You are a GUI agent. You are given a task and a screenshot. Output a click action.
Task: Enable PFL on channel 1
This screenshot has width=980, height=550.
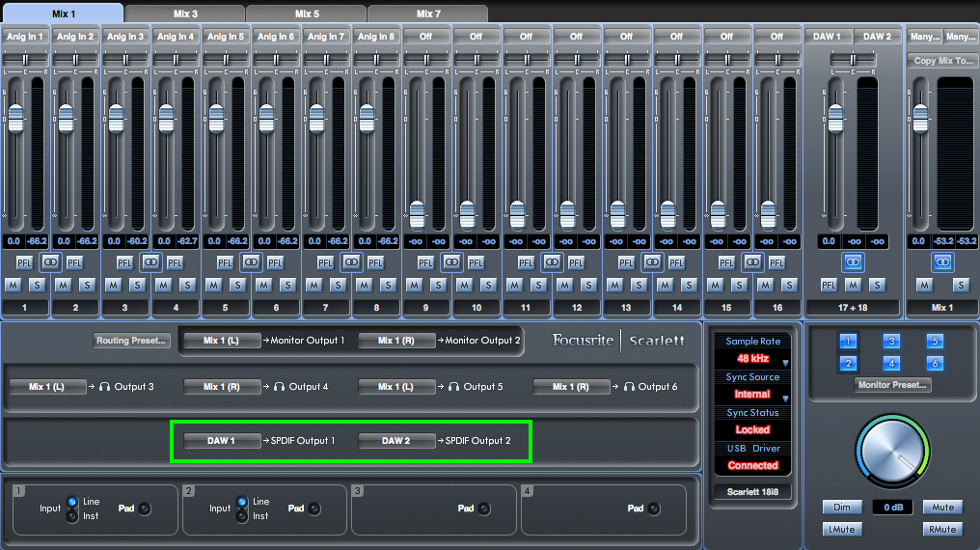pyautogui.click(x=24, y=263)
